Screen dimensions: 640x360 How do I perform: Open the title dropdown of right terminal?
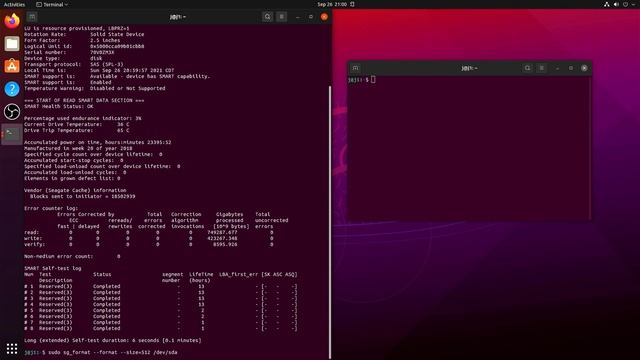(x=469, y=68)
